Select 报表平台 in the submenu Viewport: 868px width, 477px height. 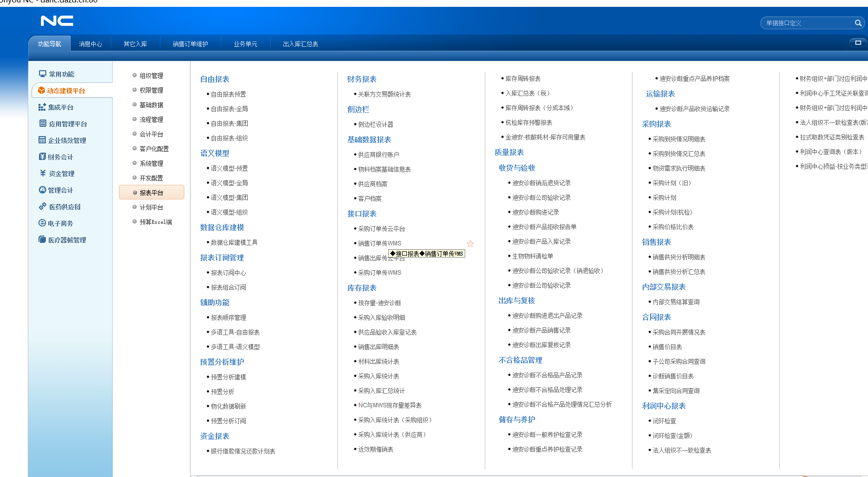pyautogui.click(x=151, y=193)
